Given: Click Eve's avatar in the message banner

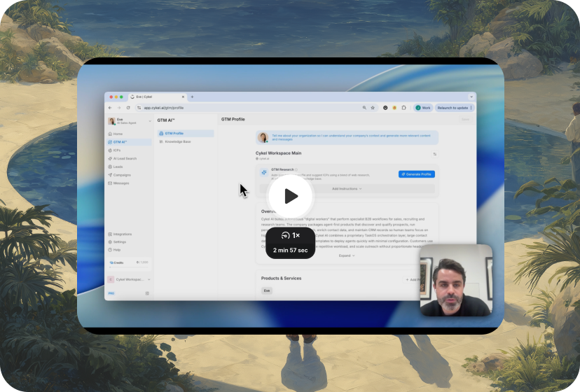Looking at the screenshot, I should pos(263,137).
